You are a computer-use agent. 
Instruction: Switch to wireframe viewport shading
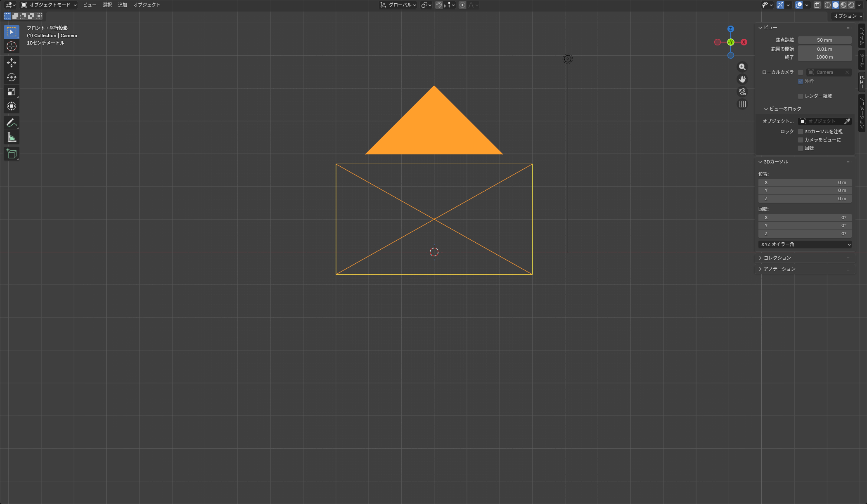[x=828, y=5]
